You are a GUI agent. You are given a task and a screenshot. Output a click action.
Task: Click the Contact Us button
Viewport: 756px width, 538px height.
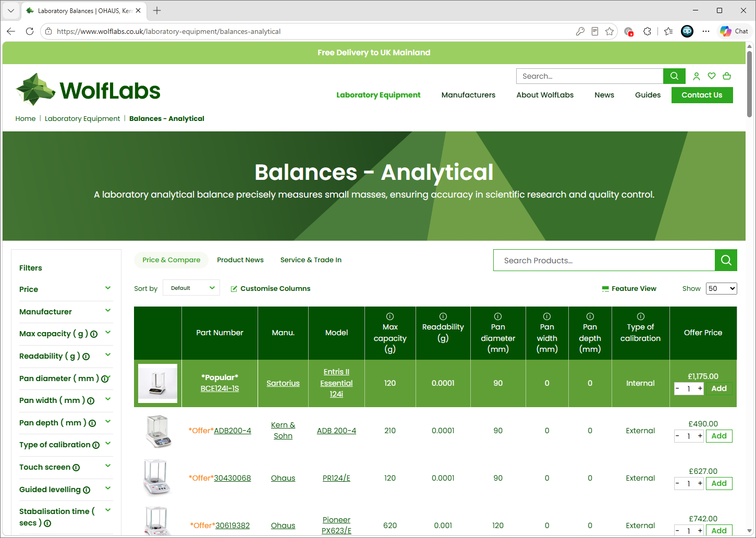point(702,95)
